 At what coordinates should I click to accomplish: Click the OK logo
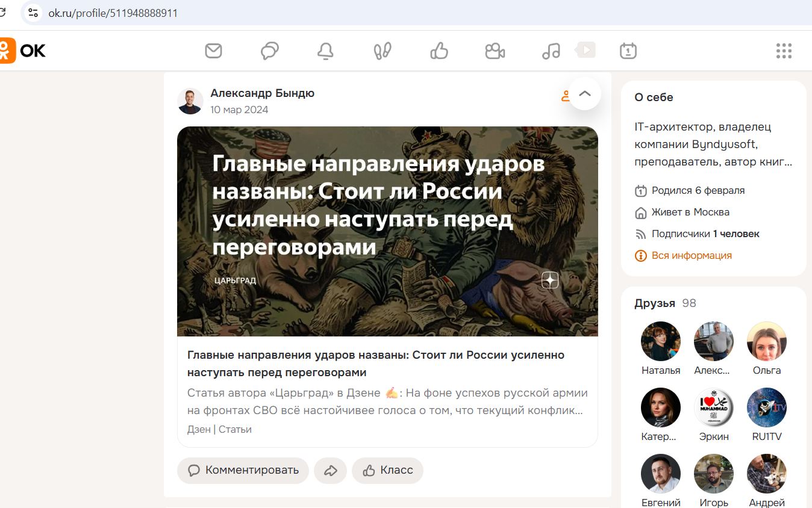pyautogui.click(x=23, y=51)
